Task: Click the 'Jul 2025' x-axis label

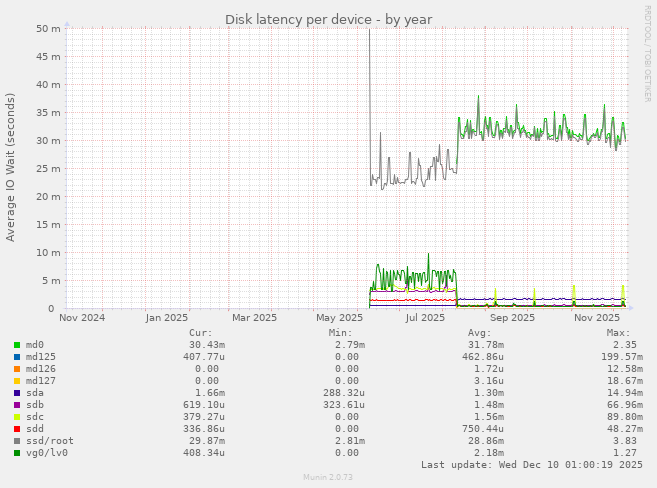Action: point(425,318)
